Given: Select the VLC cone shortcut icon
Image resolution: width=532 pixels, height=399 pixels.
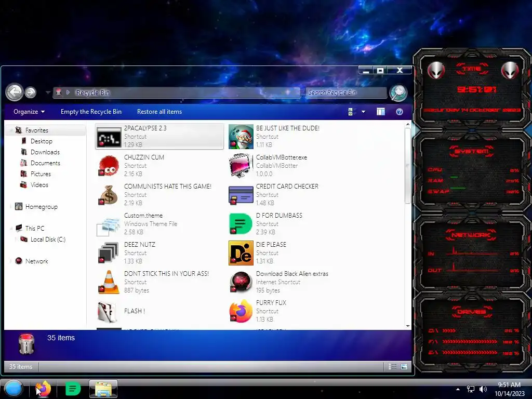Looking at the screenshot, I should point(109,282).
